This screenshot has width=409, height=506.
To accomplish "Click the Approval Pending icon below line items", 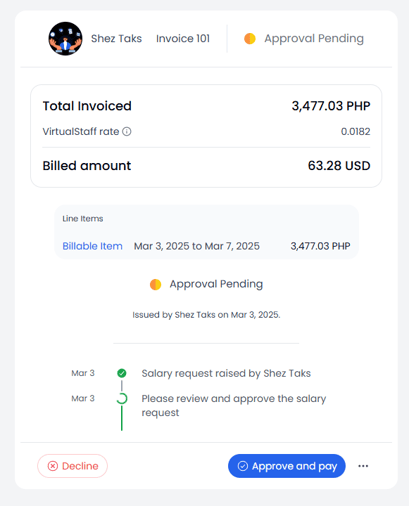I will [155, 284].
